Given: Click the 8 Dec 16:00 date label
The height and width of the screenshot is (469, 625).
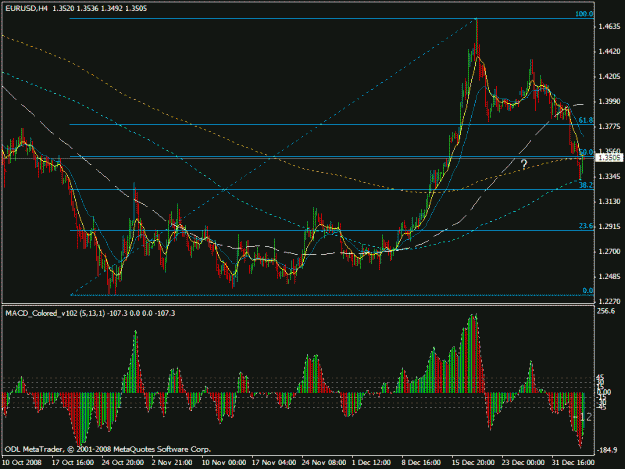Looking at the screenshot, I should [421, 463].
